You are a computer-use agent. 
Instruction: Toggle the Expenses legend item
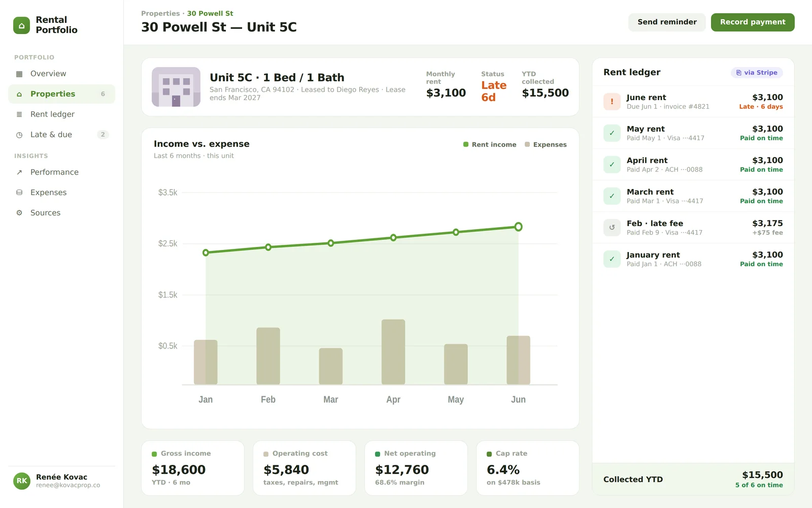(x=546, y=145)
